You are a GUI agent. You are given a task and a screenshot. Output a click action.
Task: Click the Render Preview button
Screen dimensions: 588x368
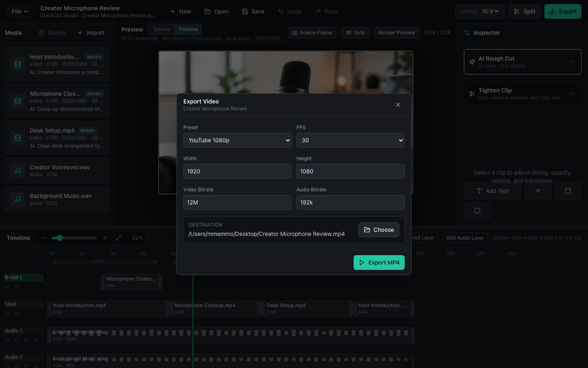[x=397, y=33]
